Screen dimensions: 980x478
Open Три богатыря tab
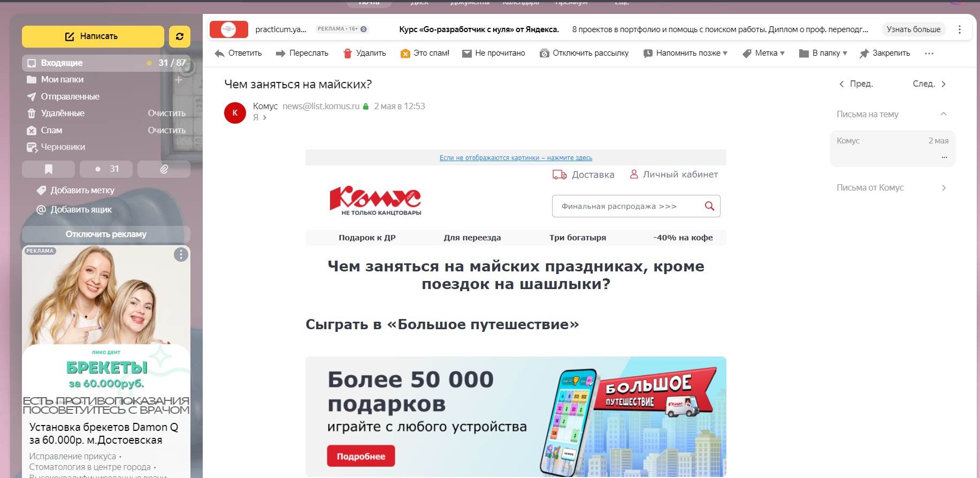(578, 238)
